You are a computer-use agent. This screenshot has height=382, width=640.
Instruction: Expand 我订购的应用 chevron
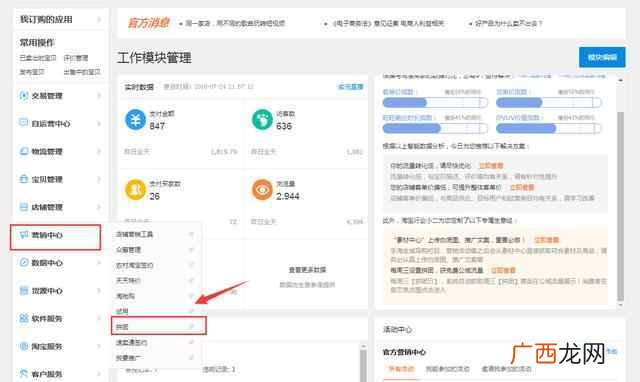click(x=99, y=19)
